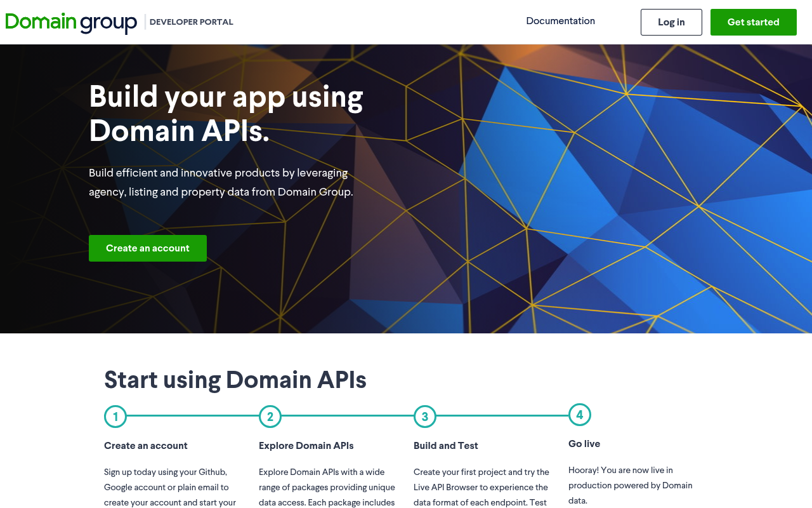Open the Developer Portal home link
This screenshot has width=812, height=508.
click(191, 22)
